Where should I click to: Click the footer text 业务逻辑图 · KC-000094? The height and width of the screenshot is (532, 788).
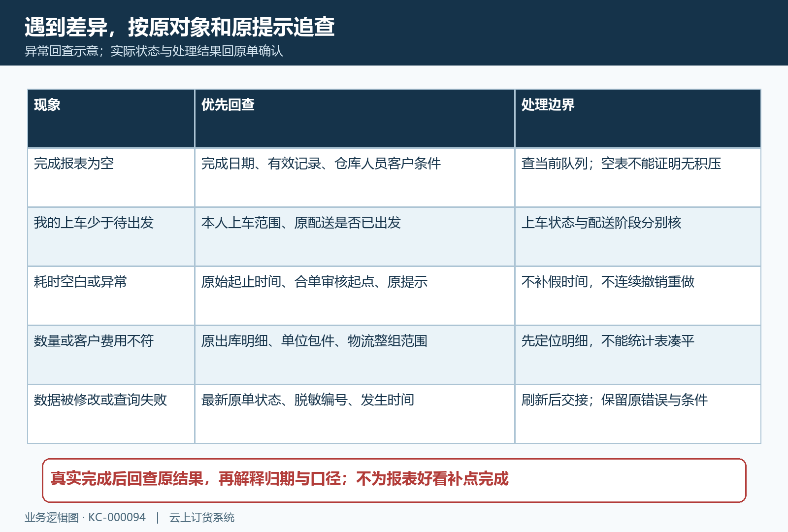(x=85, y=517)
